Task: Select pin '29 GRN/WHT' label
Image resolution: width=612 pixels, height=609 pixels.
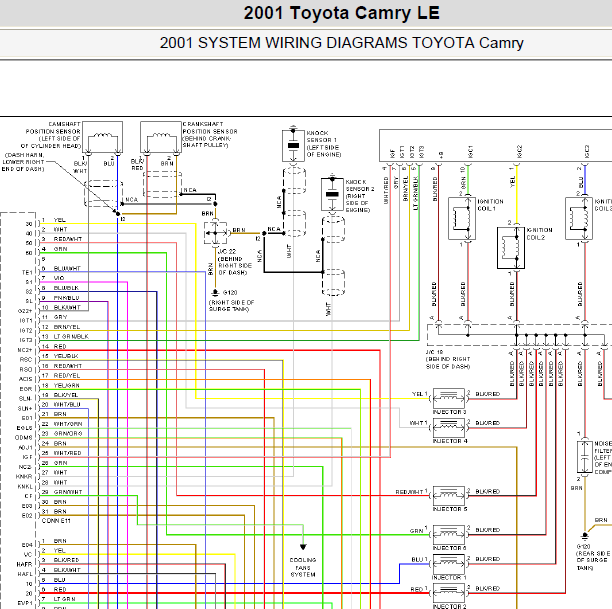Action: coord(62,492)
